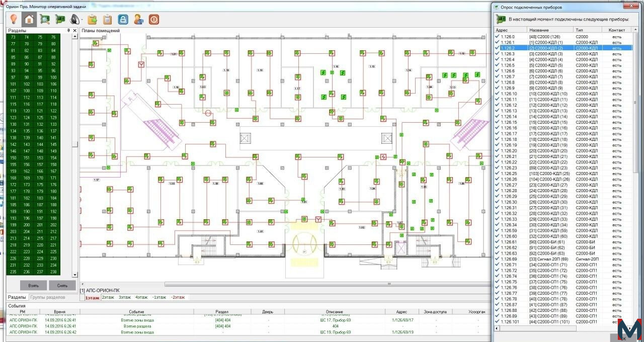The height and width of the screenshot is (342, 644).
Task: Toggle the checkmark for device 1.126.25
Action: 498,174
